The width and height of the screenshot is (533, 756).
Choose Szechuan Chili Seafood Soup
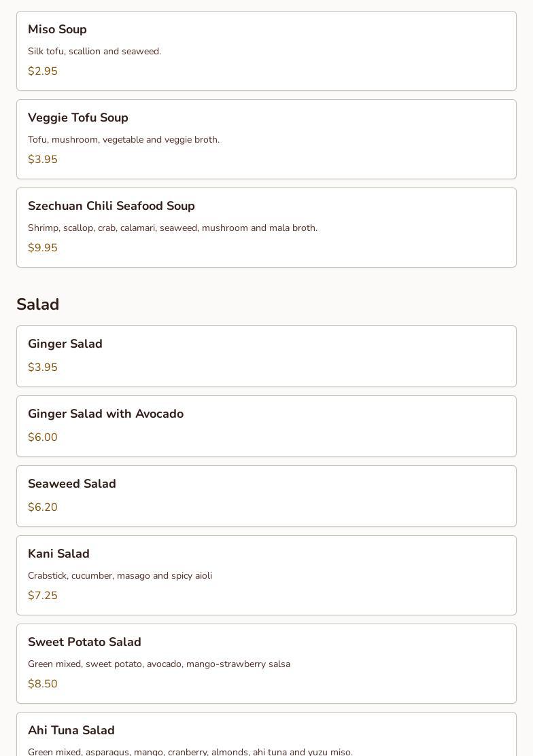(266, 228)
